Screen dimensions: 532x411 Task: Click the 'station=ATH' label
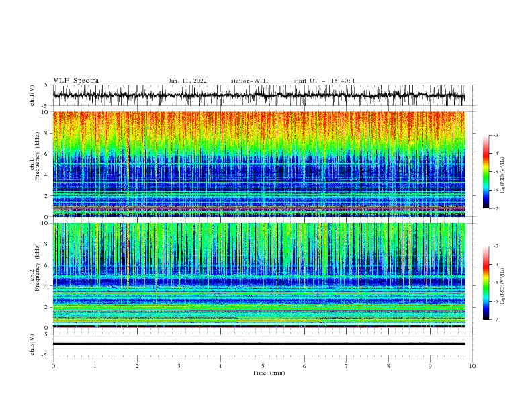[x=249, y=81]
